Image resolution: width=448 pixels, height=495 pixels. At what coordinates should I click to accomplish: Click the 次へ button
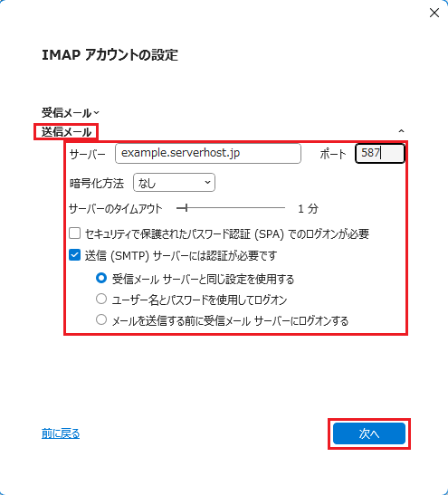pyautogui.click(x=369, y=433)
